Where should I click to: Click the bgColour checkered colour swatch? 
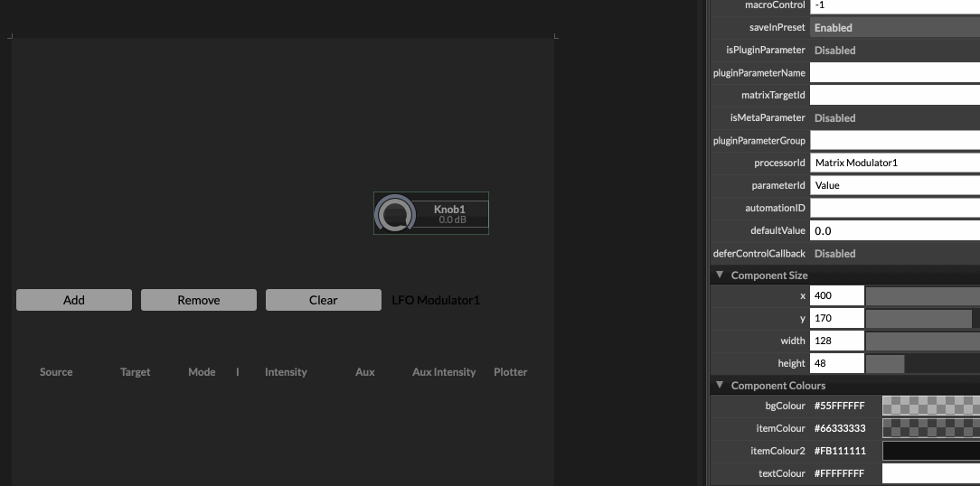point(930,406)
